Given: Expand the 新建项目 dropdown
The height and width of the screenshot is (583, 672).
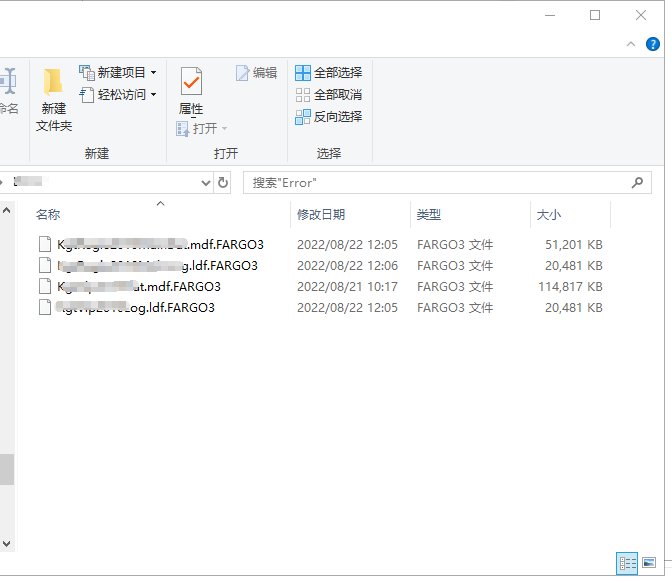Looking at the screenshot, I should (153, 73).
